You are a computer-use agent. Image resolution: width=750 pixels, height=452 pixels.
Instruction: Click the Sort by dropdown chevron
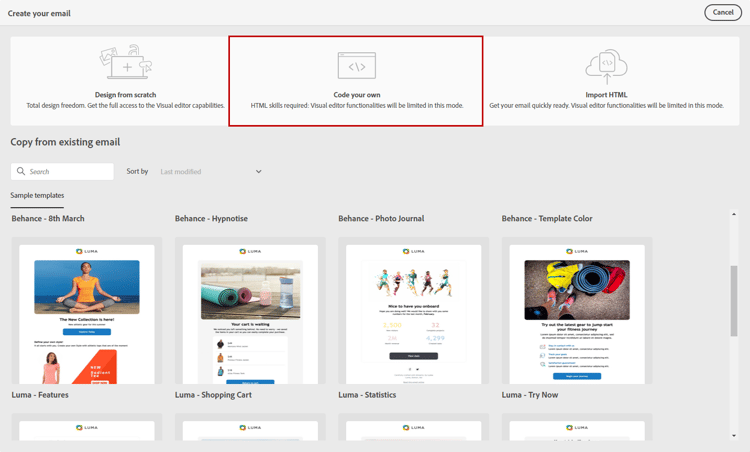click(258, 171)
